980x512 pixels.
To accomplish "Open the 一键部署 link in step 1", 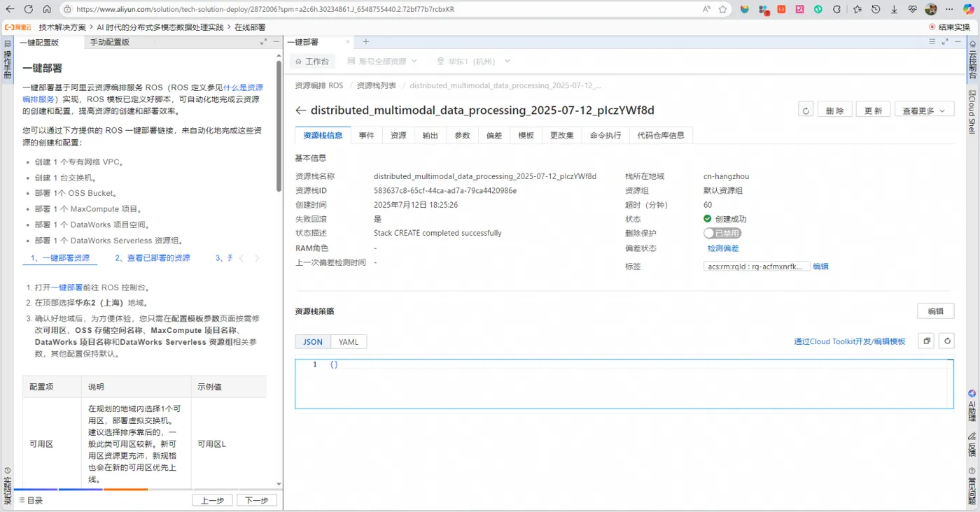I will pos(66,287).
